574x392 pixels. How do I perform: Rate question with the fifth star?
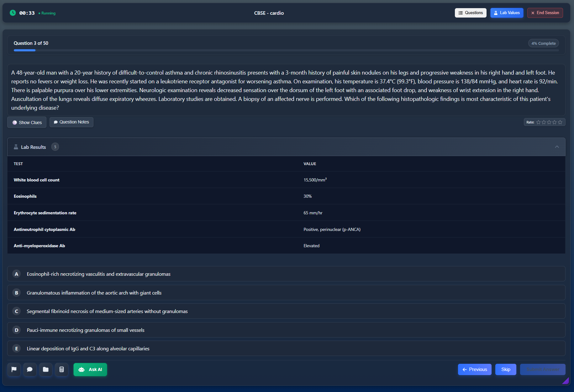(560, 122)
